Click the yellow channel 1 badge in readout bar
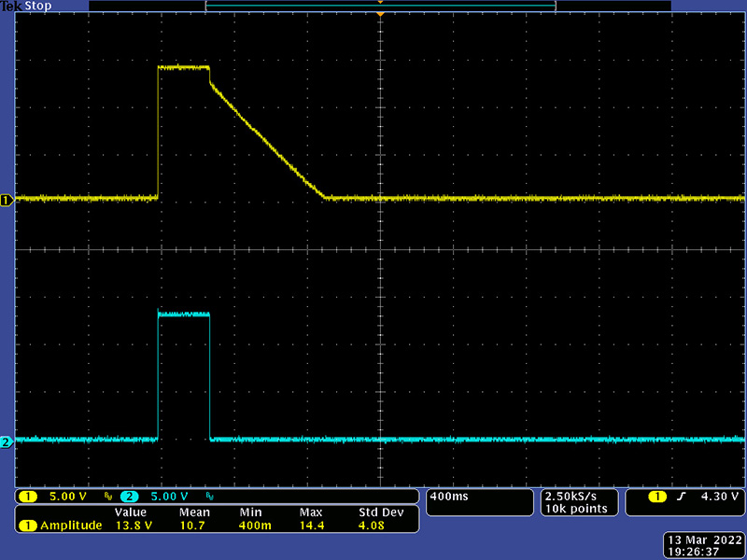This screenshot has width=747, height=560. click(x=28, y=496)
